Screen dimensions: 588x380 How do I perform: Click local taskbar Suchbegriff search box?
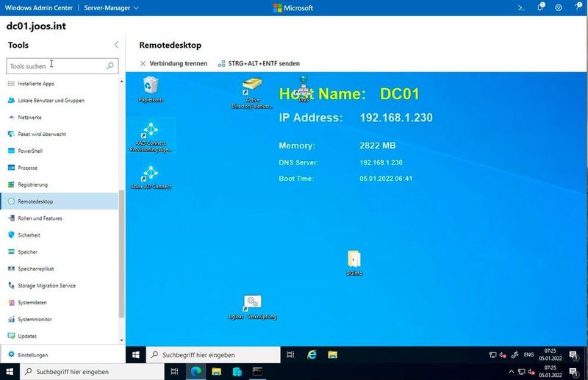[x=93, y=372]
